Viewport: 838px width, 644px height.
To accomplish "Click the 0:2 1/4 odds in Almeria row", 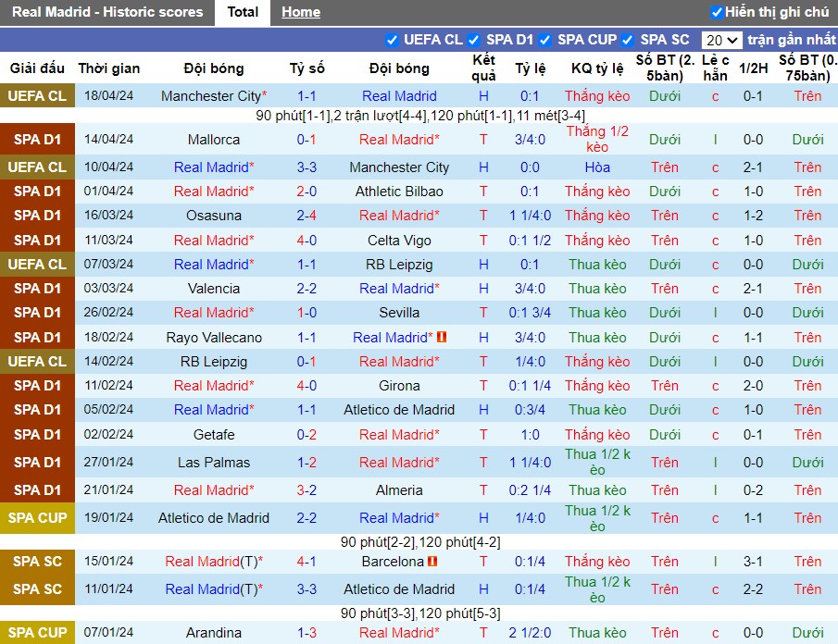I will (531, 490).
